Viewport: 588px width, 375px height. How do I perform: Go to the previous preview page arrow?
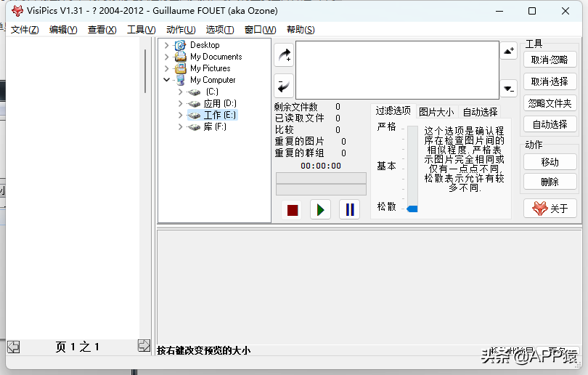point(13,347)
